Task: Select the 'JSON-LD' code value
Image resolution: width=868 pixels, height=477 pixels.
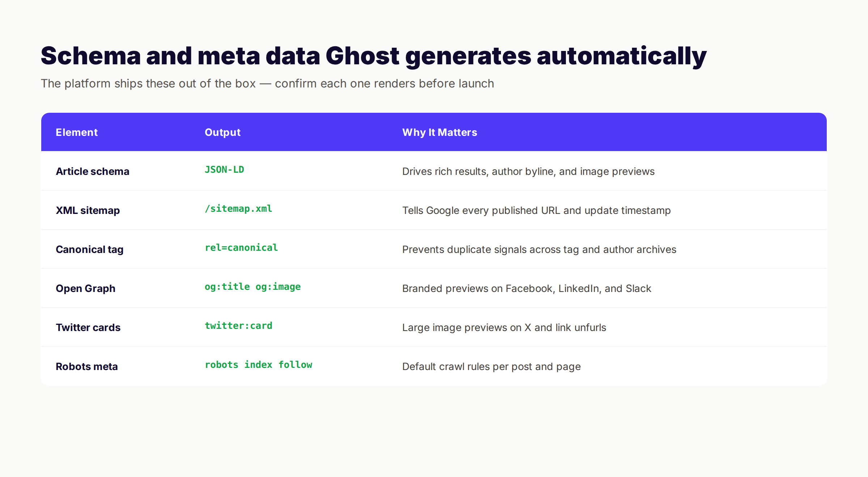Action: point(224,169)
